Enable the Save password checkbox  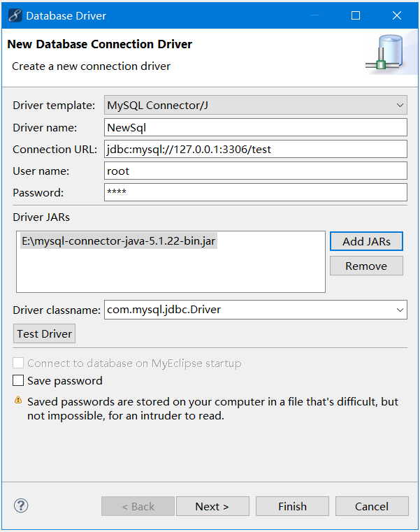[x=18, y=381]
